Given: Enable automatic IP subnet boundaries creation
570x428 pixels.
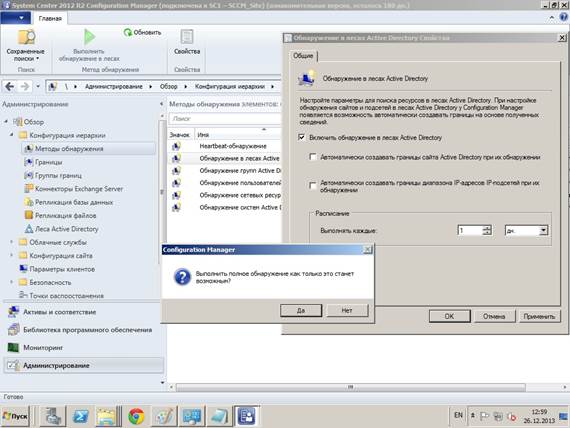Looking at the screenshot, I should (x=312, y=185).
